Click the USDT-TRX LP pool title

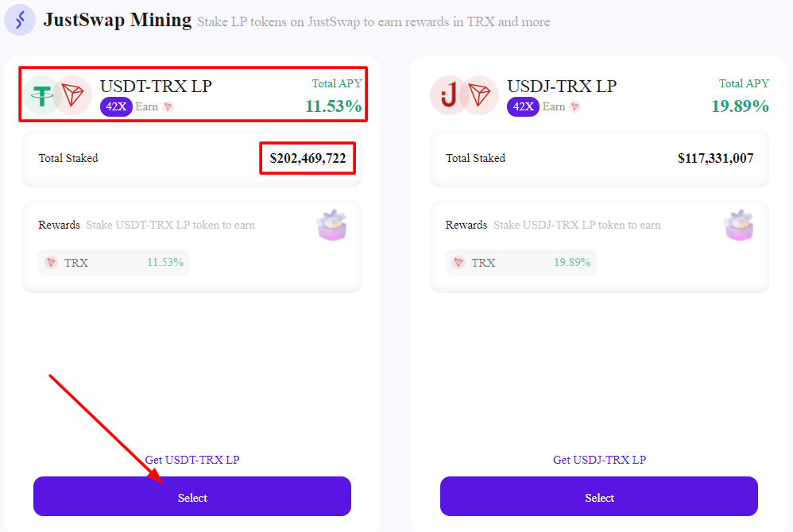tap(156, 86)
